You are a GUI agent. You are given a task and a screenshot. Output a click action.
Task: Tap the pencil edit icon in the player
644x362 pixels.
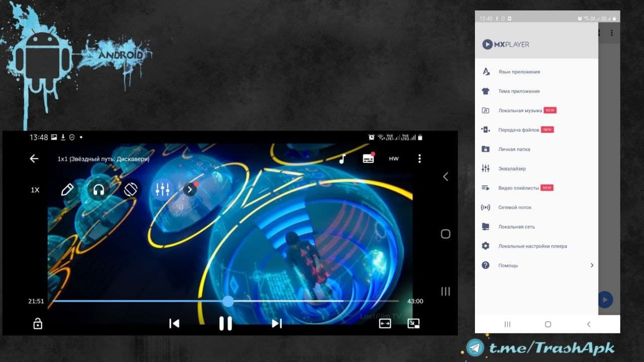click(x=67, y=190)
